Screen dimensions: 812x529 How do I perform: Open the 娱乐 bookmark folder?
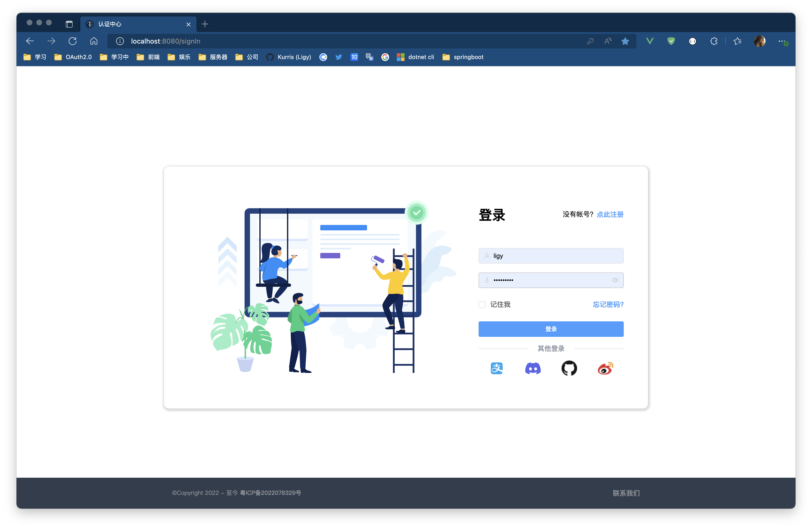(179, 57)
